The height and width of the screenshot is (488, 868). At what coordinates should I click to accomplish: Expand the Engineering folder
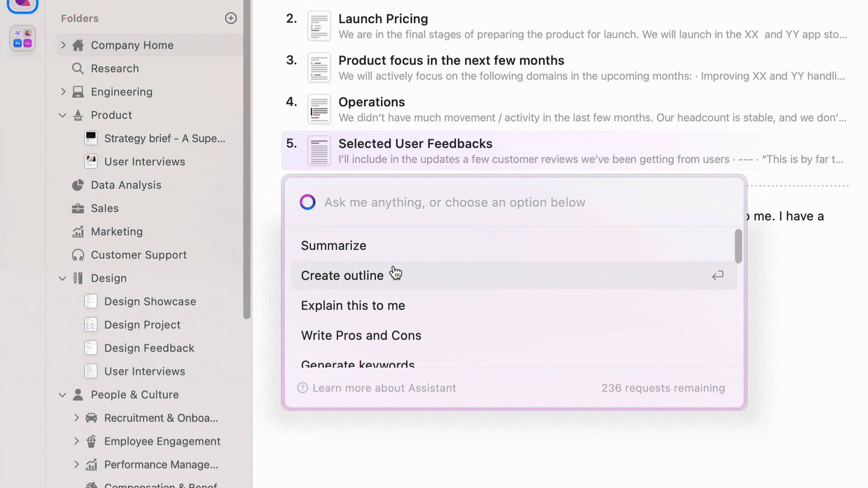(x=63, y=92)
